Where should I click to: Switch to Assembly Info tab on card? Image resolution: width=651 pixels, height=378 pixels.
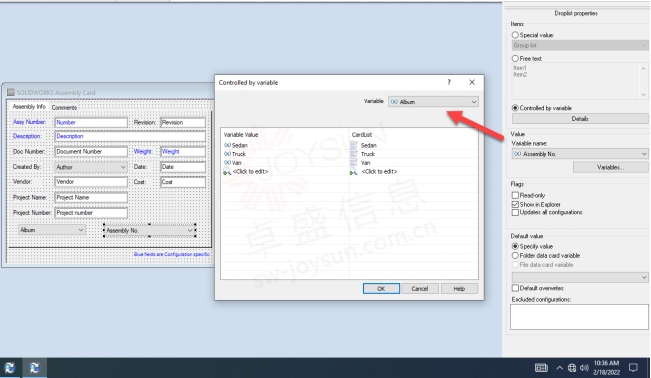click(29, 107)
